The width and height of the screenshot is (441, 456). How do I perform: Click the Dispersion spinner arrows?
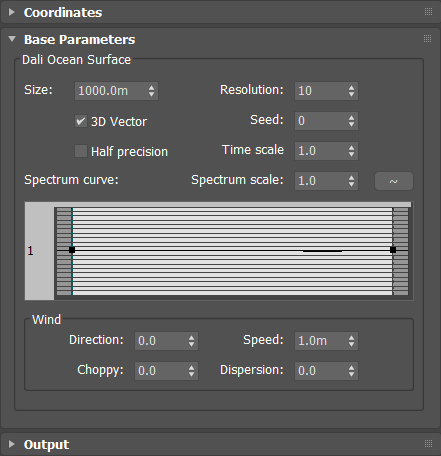point(351,371)
